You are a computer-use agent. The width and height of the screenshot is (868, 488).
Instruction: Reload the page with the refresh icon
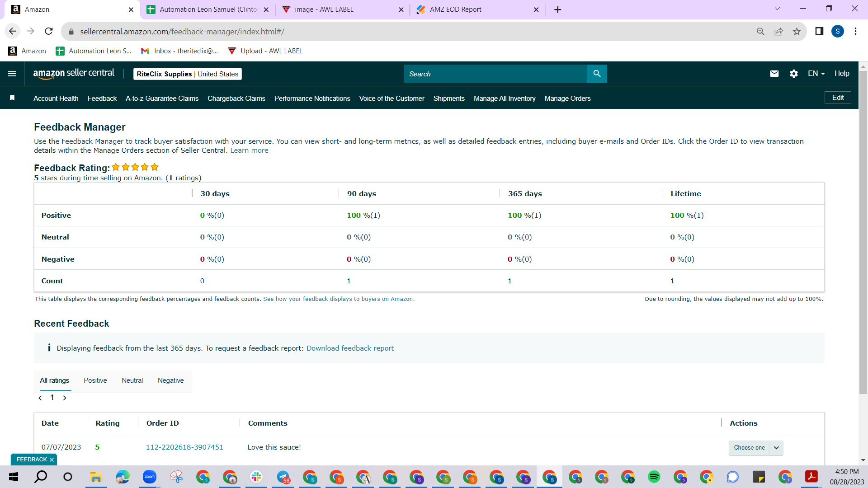coord(49,31)
